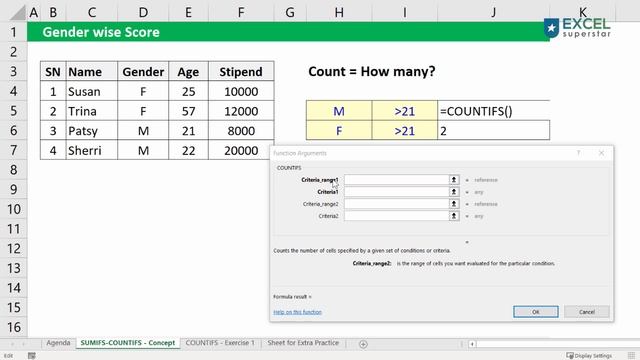Click the sheet tab scroll left arrow

12,344
